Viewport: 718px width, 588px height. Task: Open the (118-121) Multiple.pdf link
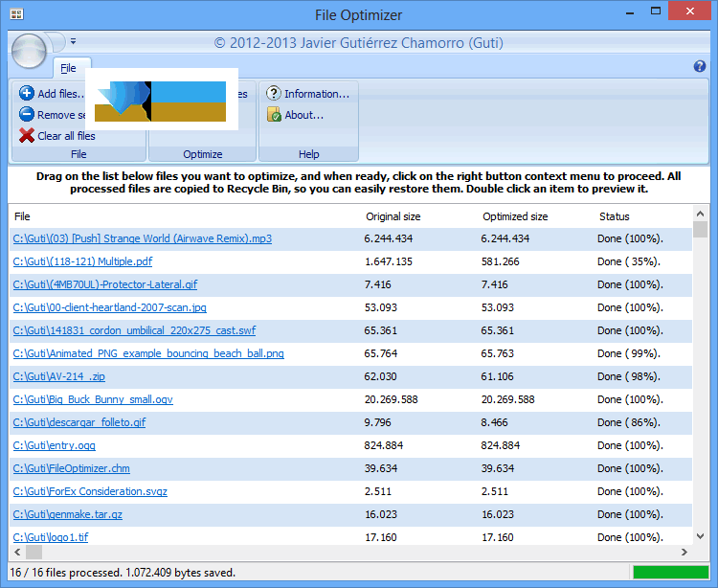pos(82,261)
